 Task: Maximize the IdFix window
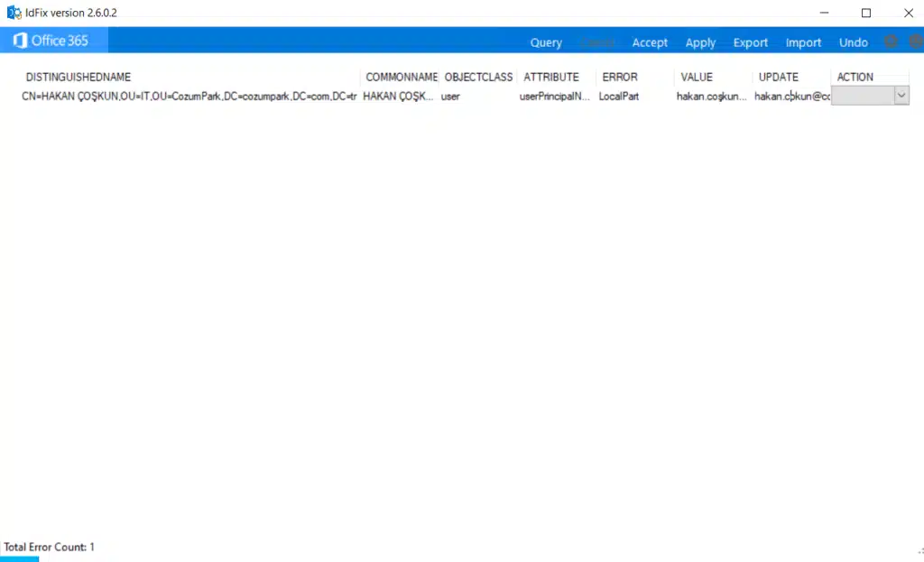click(865, 13)
